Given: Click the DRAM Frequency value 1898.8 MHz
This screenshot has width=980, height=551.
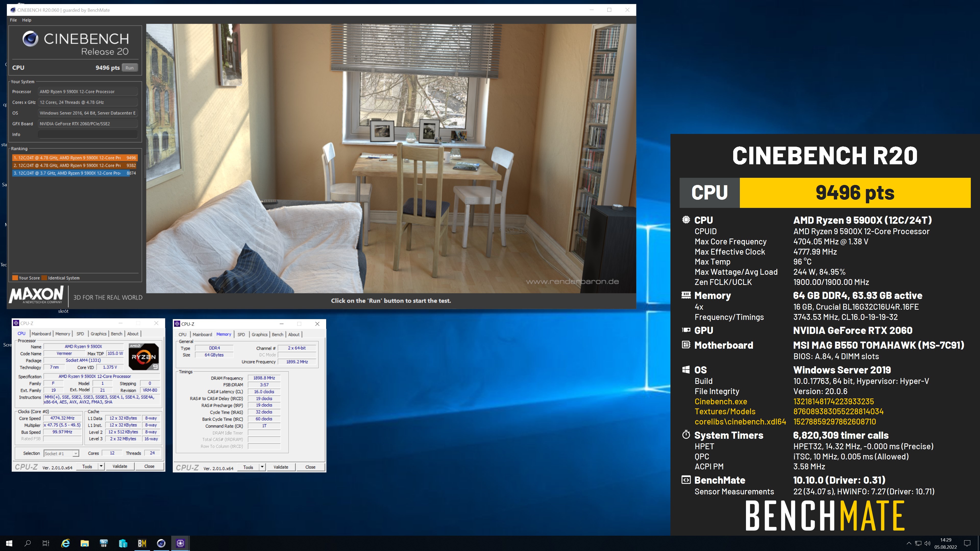Looking at the screenshot, I should click(264, 378).
